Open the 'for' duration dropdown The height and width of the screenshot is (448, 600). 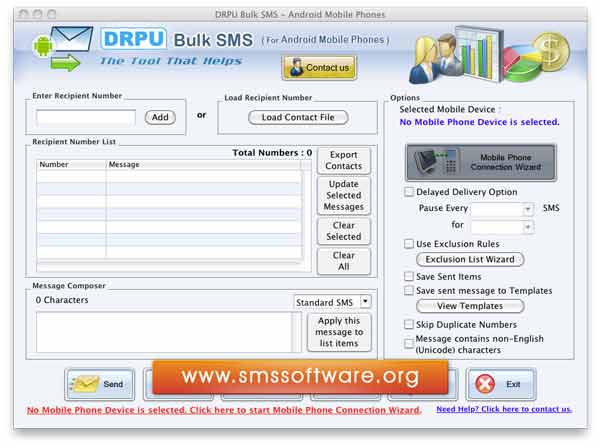[528, 227]
